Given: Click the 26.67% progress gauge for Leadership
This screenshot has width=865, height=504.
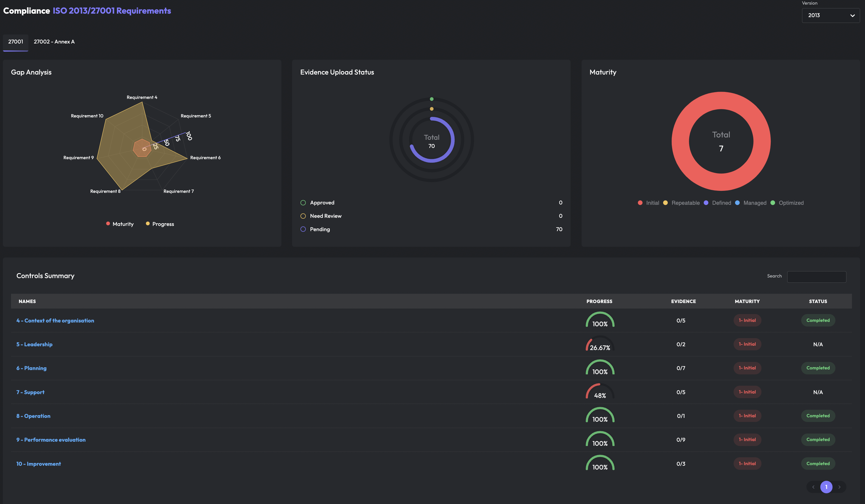Looking at the screenshot, I should click(600, 344).
